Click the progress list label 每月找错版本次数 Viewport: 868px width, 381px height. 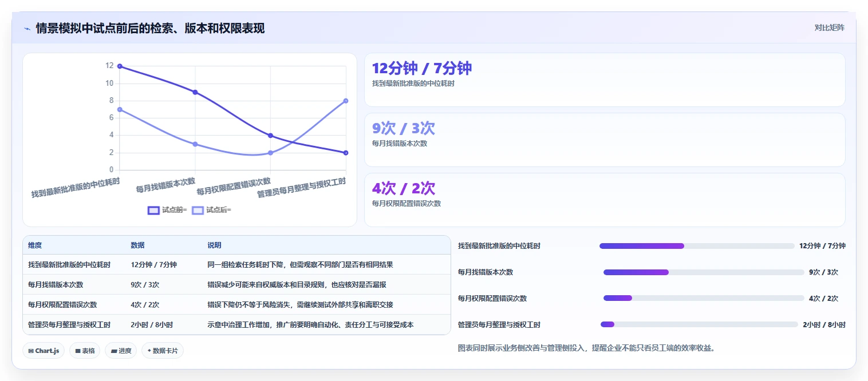coord(486,272)
